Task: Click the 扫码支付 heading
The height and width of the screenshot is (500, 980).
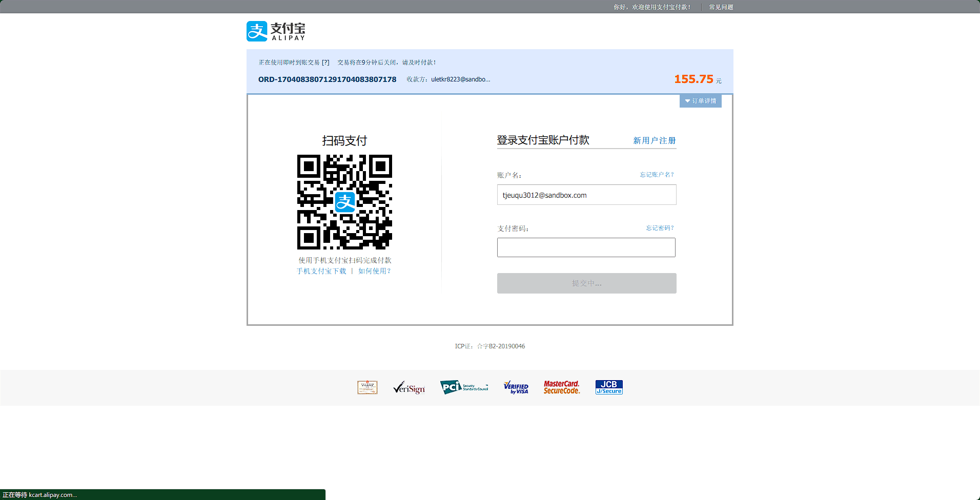Action: tap(344, 141)
